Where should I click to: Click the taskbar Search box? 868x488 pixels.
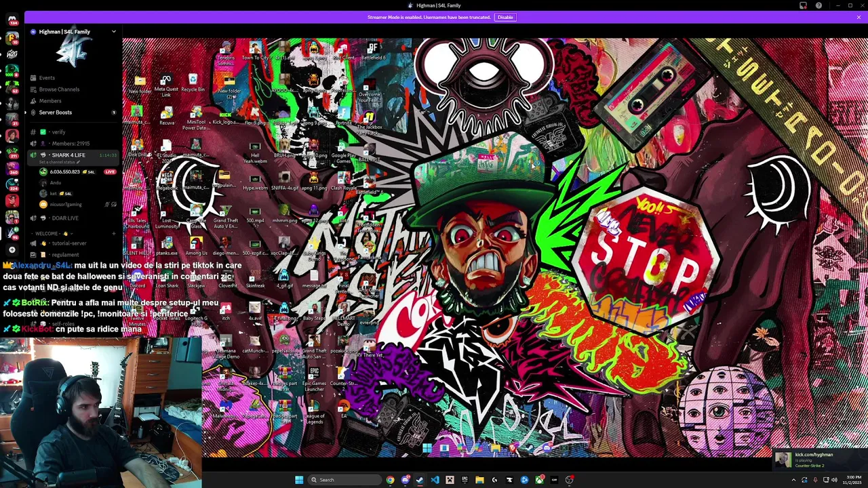(x=343, y=480)
